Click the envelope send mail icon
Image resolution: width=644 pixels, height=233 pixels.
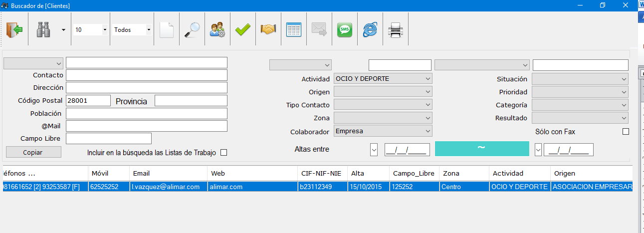[x=319, y=30]
